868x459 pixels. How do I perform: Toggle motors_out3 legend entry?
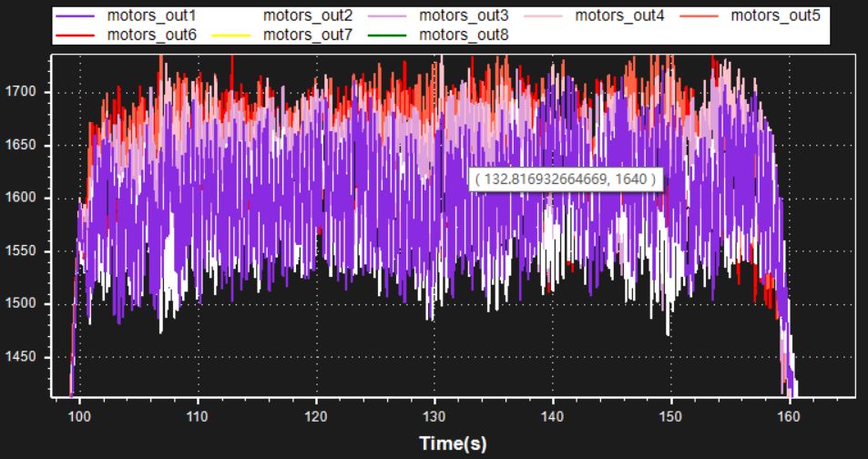pyautogui.click(x=438, y=15)
